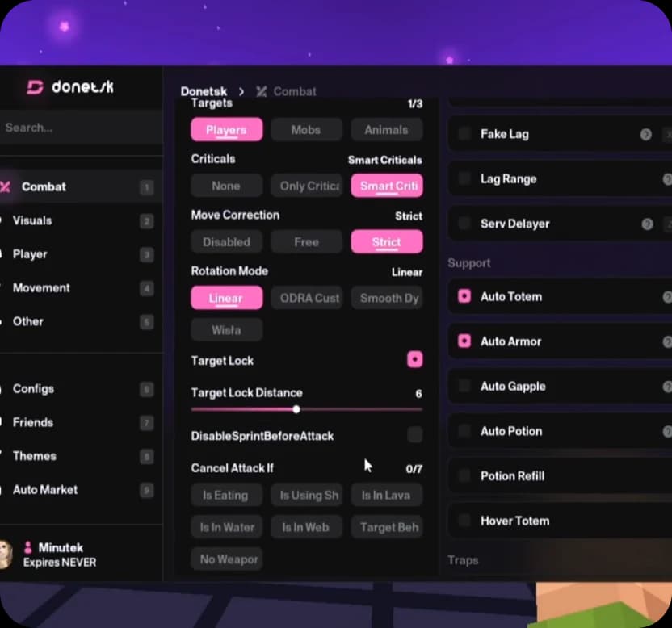Select the Mobs target option

click(x=306, y=130)
